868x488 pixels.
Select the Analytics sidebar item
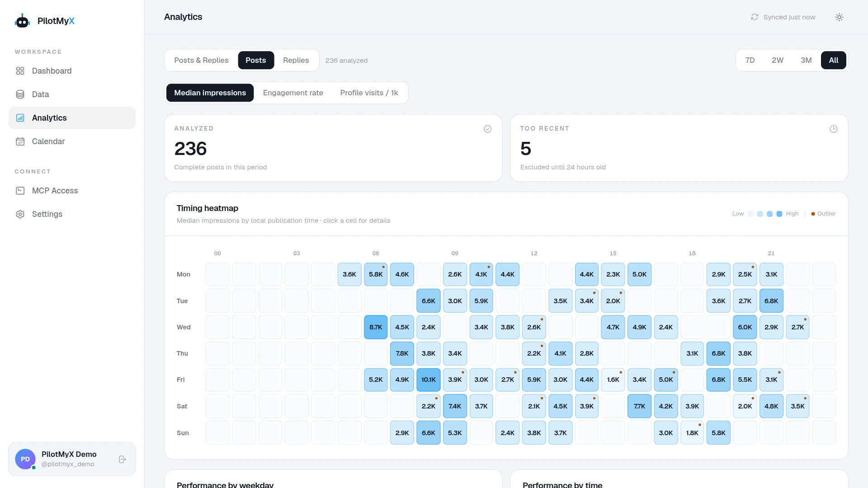click(x=72, y=118)
